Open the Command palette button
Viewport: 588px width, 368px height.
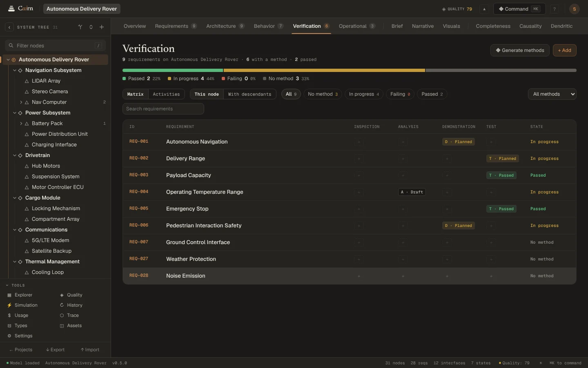point(519,9)
